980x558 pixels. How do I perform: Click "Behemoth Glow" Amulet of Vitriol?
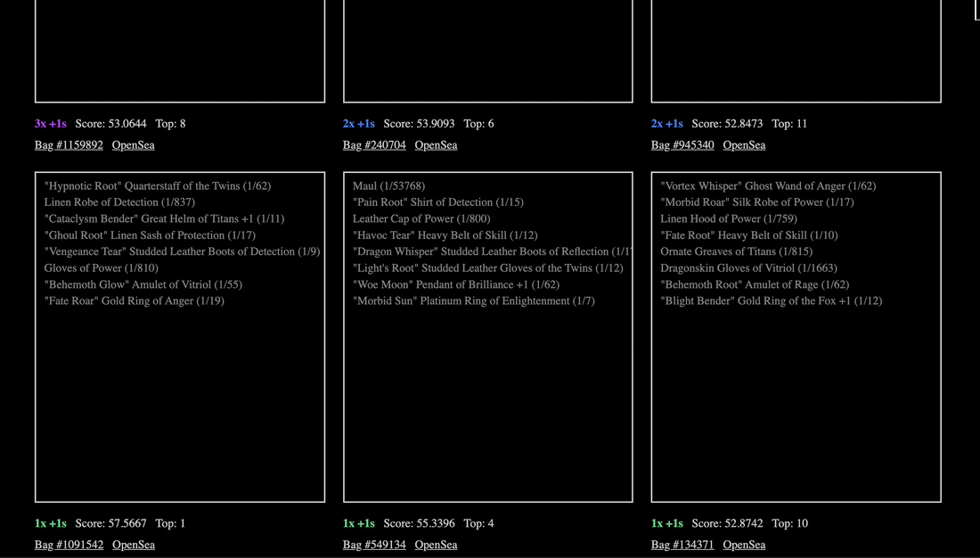(143, 284)
